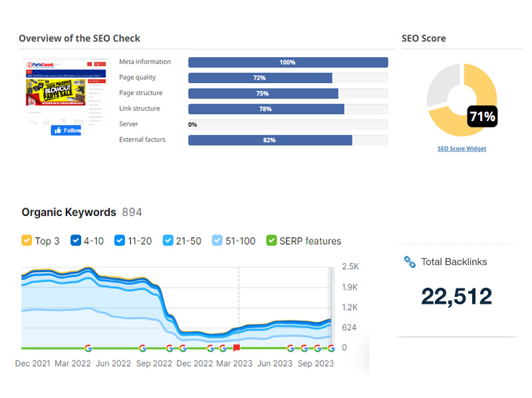Uncheck the 4-10 position checkbox
This screenshot has width=532, height=398.
click(x=76, y=241)
